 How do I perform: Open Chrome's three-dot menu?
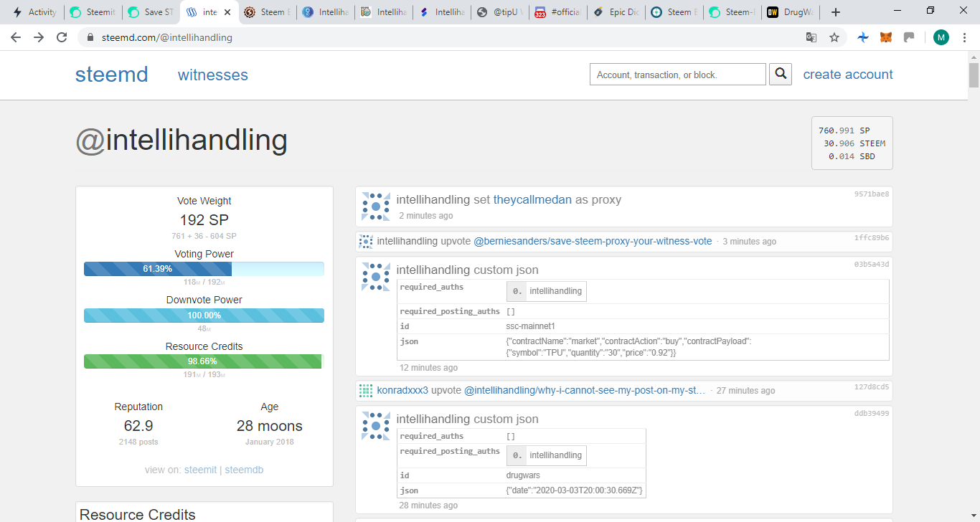click(964, 37)
